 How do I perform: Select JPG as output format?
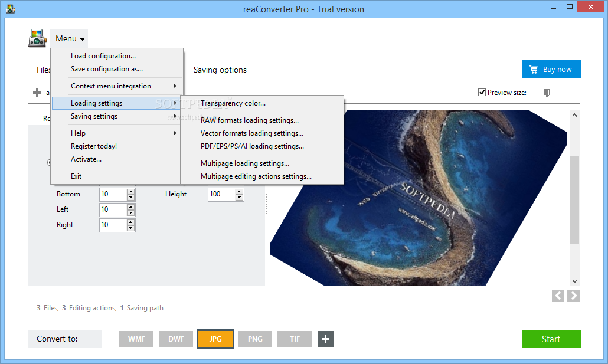215,339
